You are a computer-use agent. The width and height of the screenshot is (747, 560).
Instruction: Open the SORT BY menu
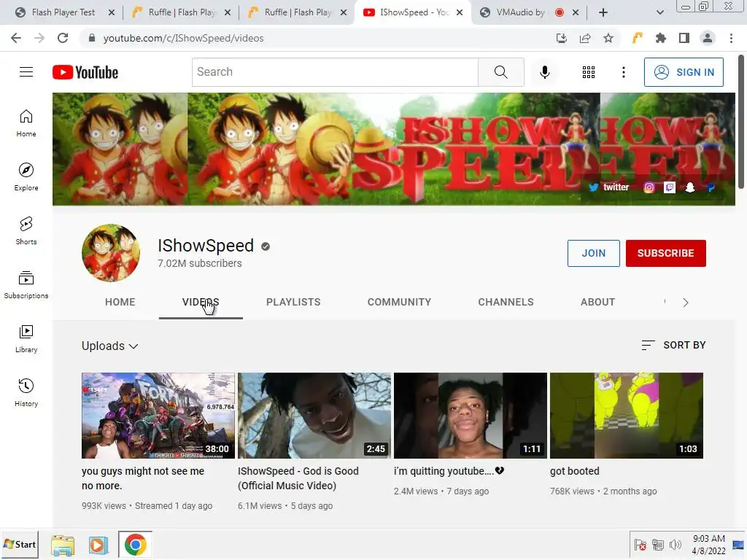click(x=673, y=345)
